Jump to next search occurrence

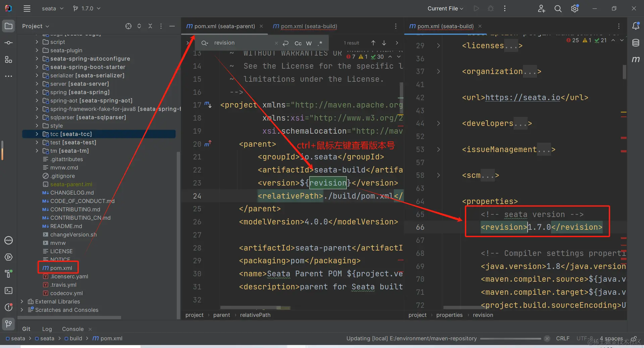[384, 43]
